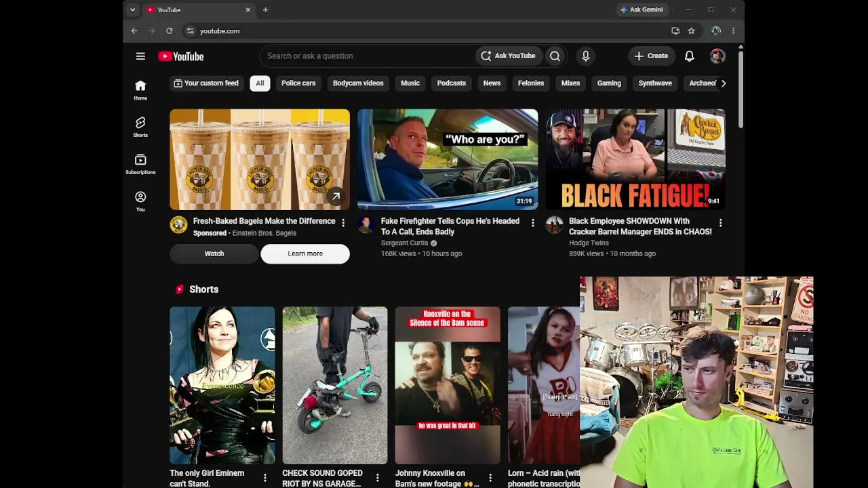Click the Einstein Bros. Bagels advertiser avatar
The width and height of the screenshot is (868, 488).
point(178,225)
